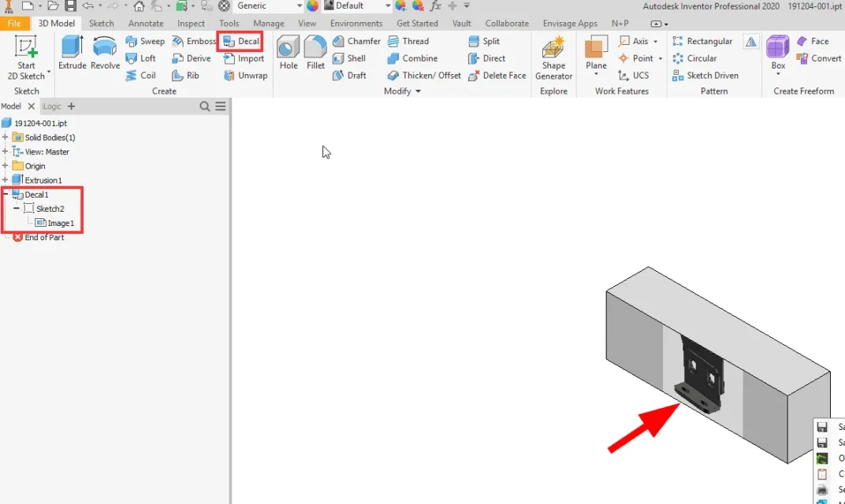Select the Revolve tool
Viewport: 845px width, 504px height.
click(105, 52)
